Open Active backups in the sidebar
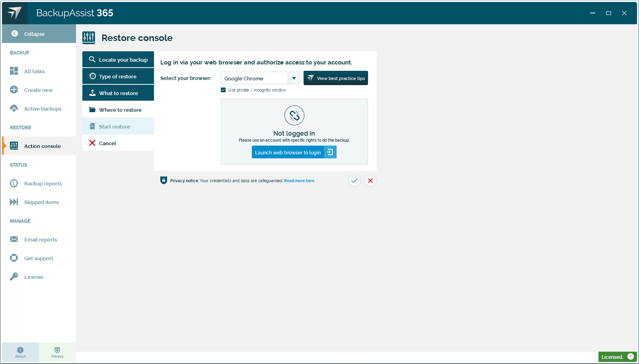 pos(39,109)
